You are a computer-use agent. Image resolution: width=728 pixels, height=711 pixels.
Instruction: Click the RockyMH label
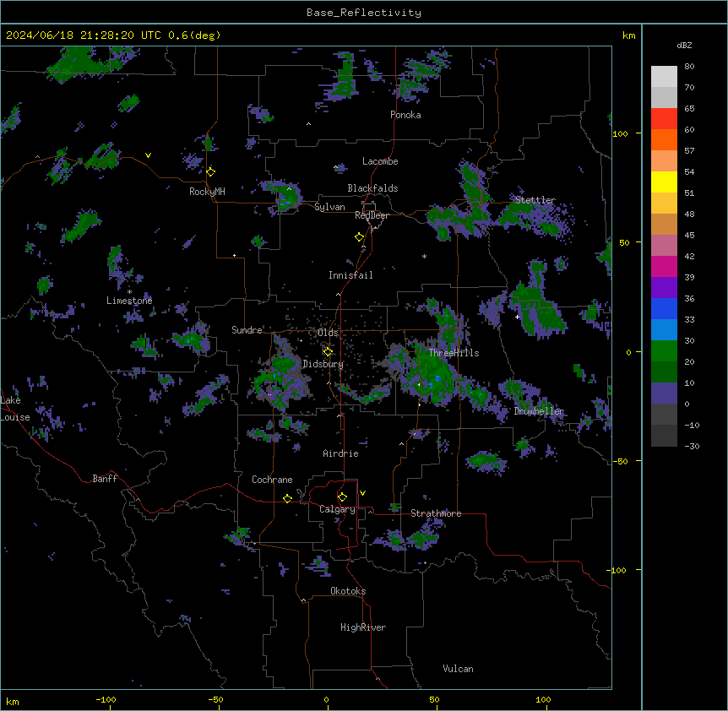(207, 192)
